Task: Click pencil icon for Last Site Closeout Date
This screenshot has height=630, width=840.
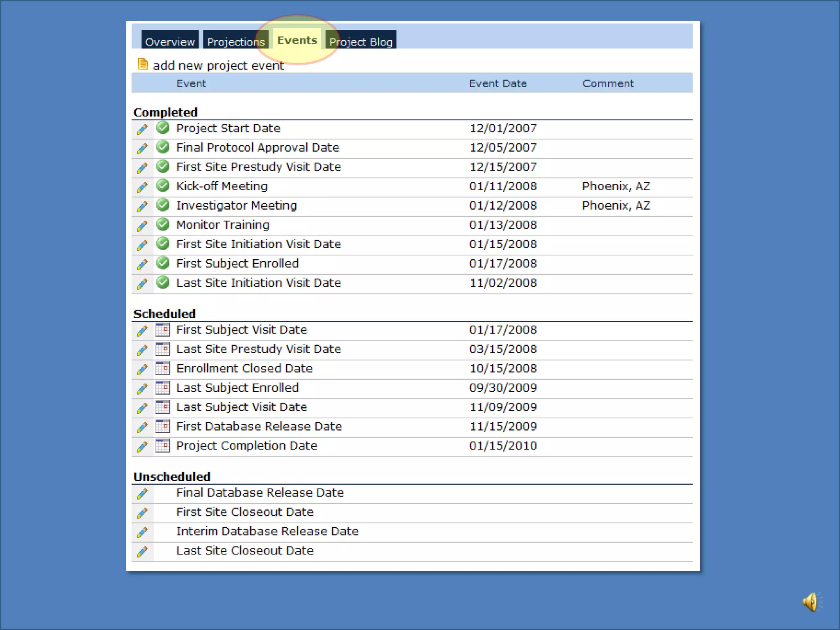Action: (x=142, y=552)
